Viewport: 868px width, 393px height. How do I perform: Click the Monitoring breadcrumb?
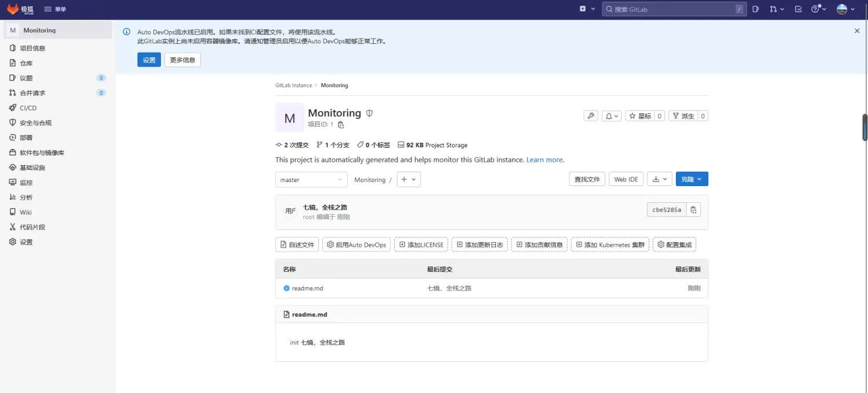pyautogui.click(x=334, y=86)
